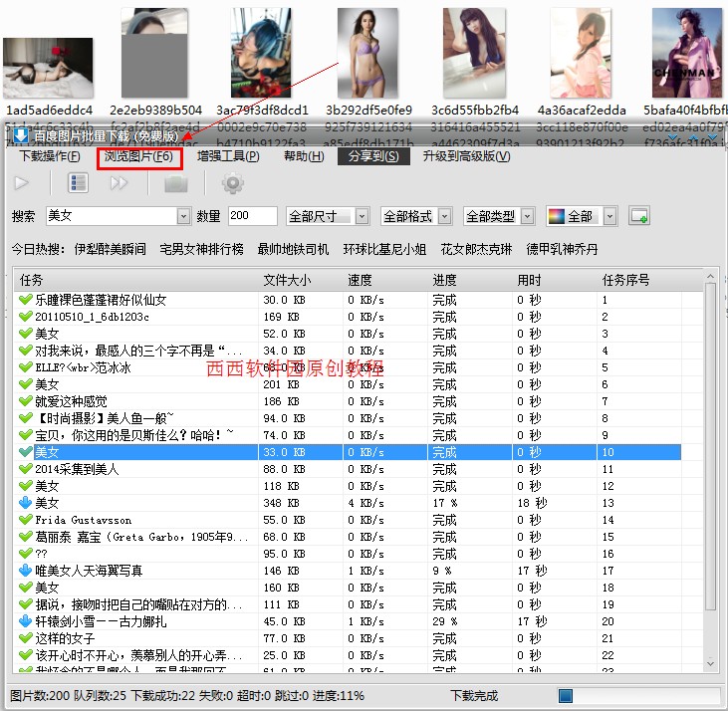
Task: Click the fast-forward arrows toolbar icon
Action: pos(120,183)
